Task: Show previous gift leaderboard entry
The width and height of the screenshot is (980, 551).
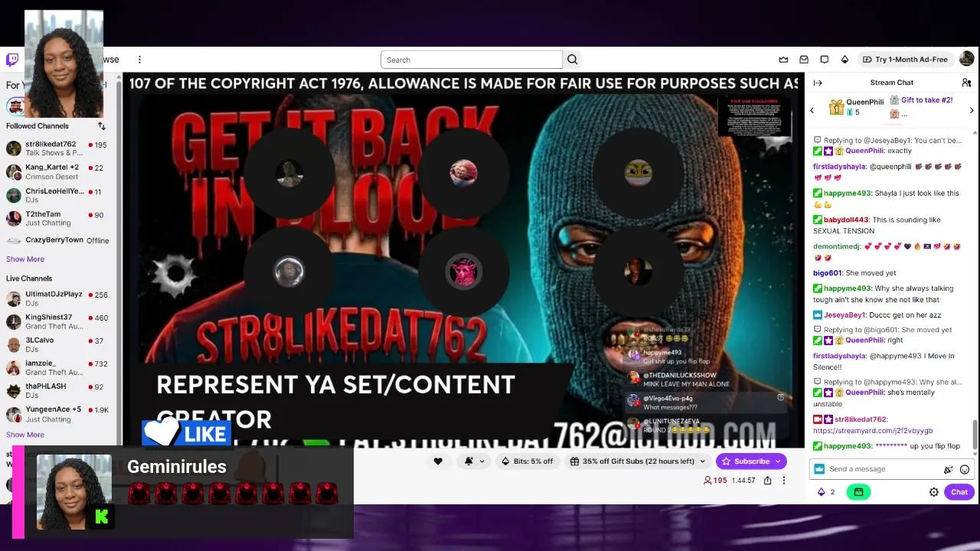Action: coord(812,110)
